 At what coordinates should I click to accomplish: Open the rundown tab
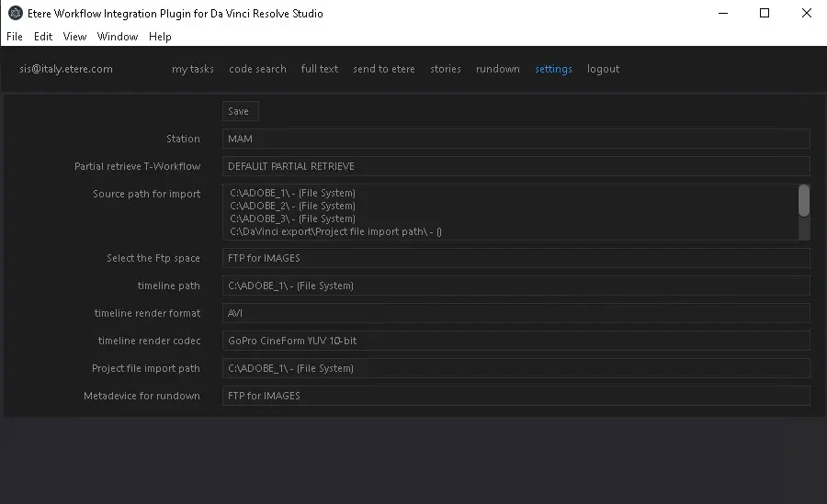pyautogui.click(x=497, y=69)
